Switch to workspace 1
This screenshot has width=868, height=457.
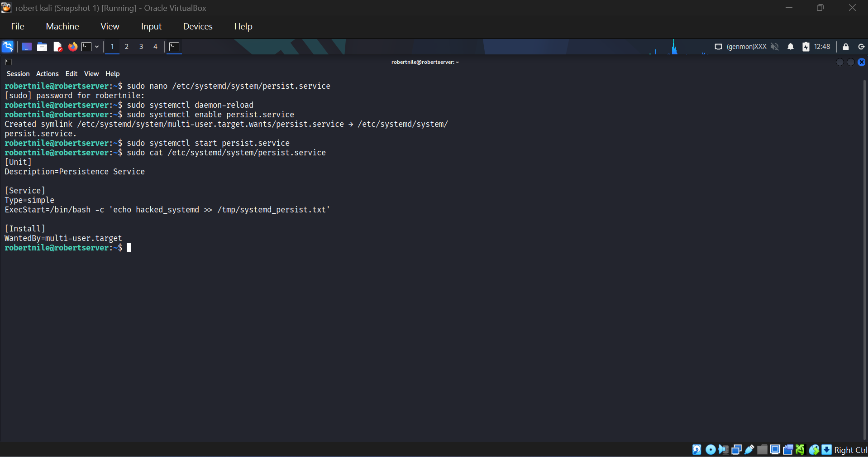112,47
